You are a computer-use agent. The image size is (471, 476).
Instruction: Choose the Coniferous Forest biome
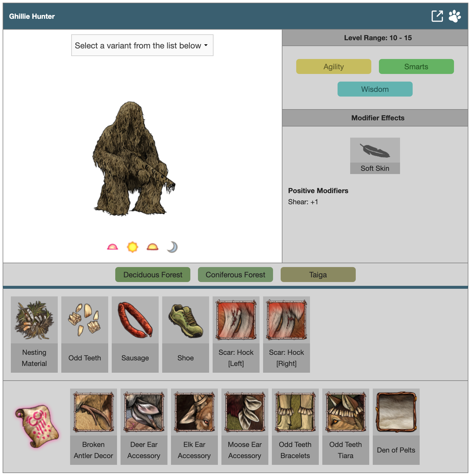coord(235,275)
